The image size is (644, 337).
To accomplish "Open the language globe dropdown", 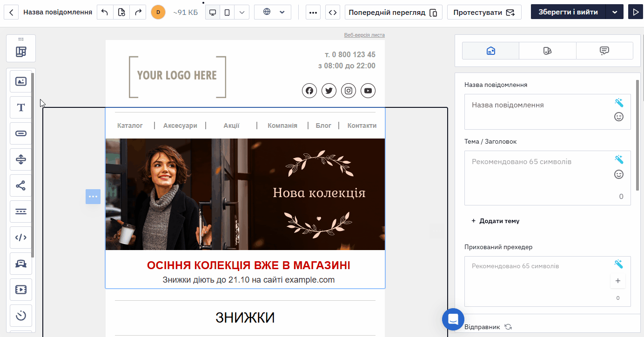I will (x=273, y=12).
